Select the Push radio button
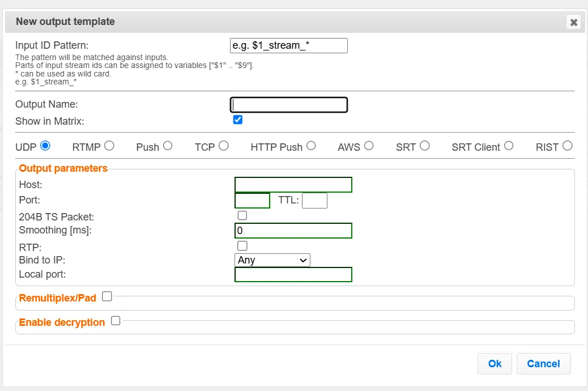 (168, 146)
